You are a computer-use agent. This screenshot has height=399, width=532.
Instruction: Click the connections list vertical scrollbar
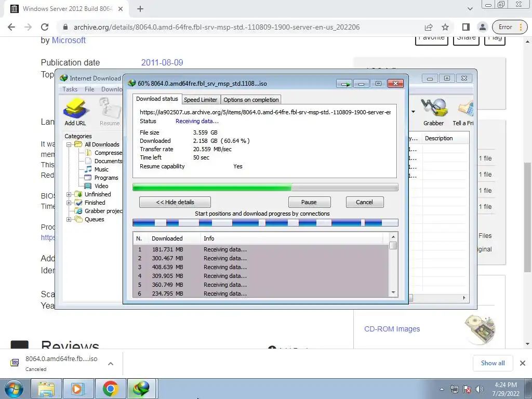(x=393, y=264)
